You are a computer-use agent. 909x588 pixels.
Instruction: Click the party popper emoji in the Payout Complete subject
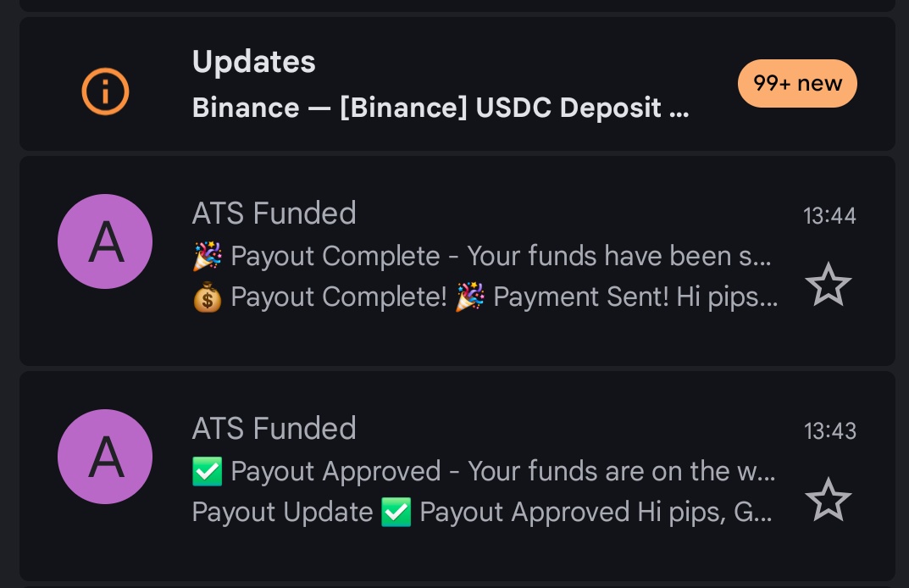click(208, 256)
